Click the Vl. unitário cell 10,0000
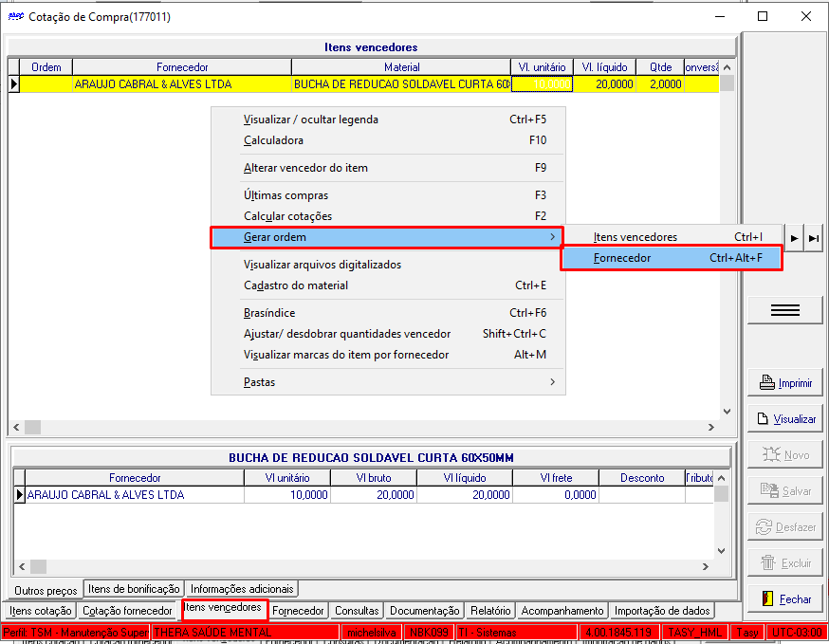829x644 pixels. 542,84
